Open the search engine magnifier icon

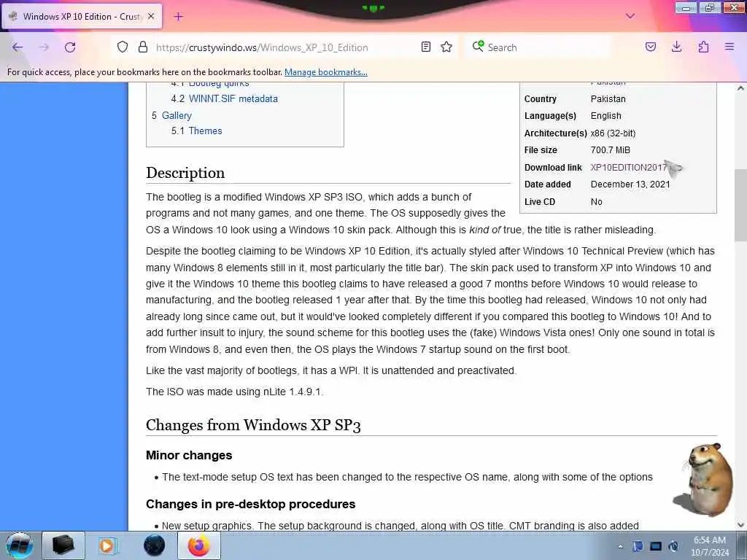click(x=478, y=46)
